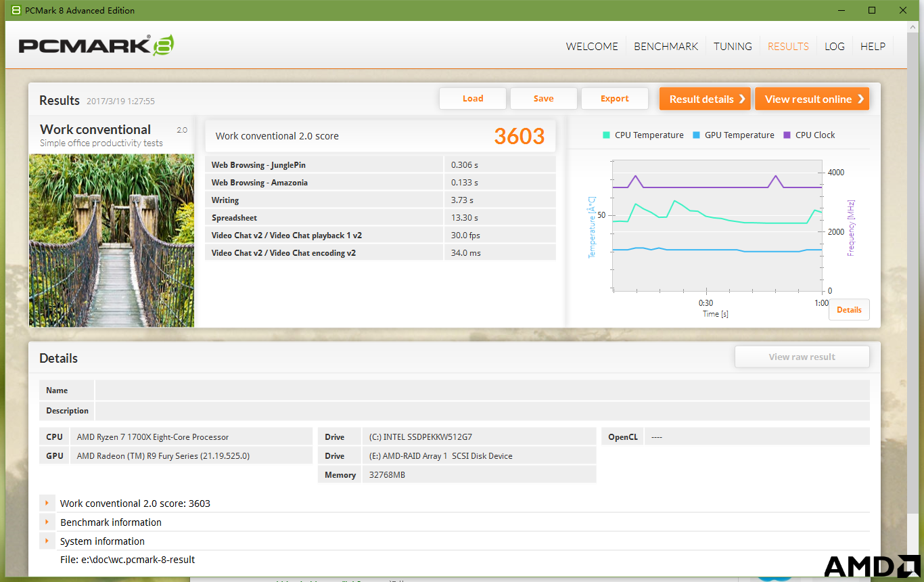Click the Description input field
Image resolution: width=924 pixels, height=582 pixels.
click(x=482, y=411)
